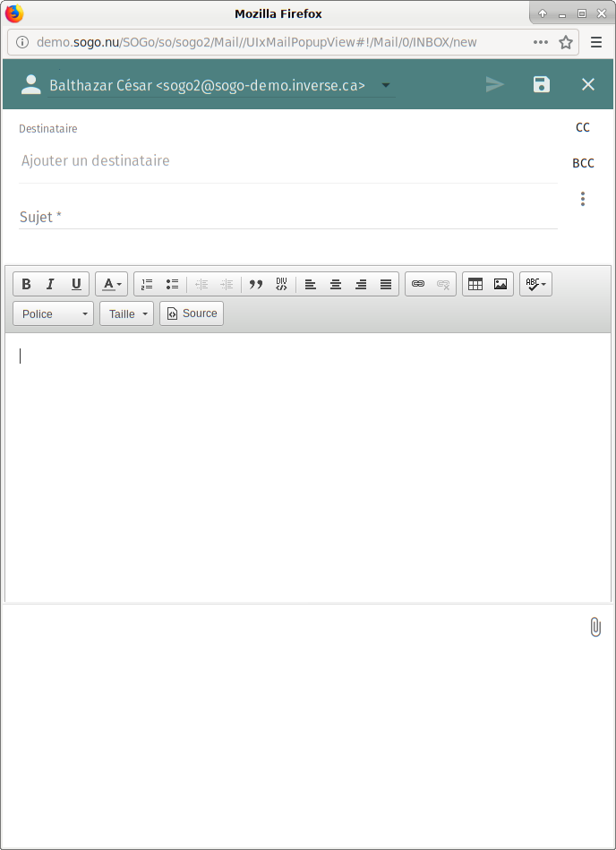616x850 pixels.
Task: Open the text color picker
Action: point(111,284)
